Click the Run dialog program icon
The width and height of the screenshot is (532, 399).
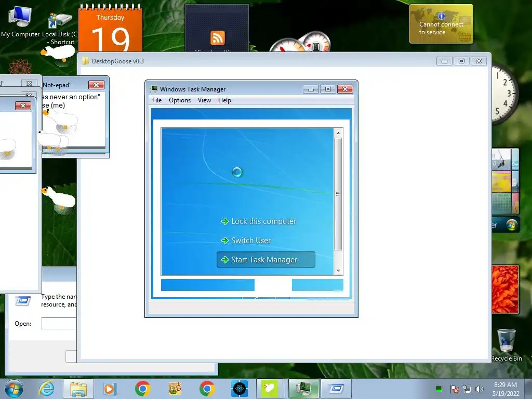[23, 301]
